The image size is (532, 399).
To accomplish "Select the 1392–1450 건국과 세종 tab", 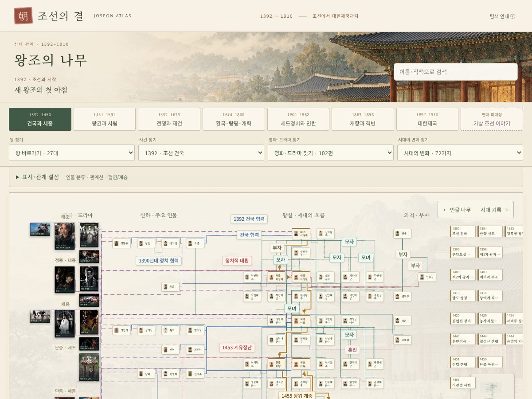I will (x=40, y=119).
